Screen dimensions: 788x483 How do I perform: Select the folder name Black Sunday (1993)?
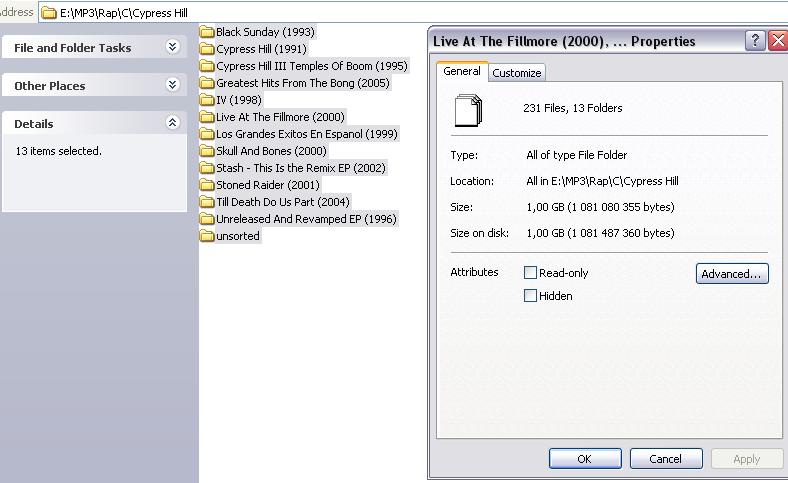pos(265,32)
